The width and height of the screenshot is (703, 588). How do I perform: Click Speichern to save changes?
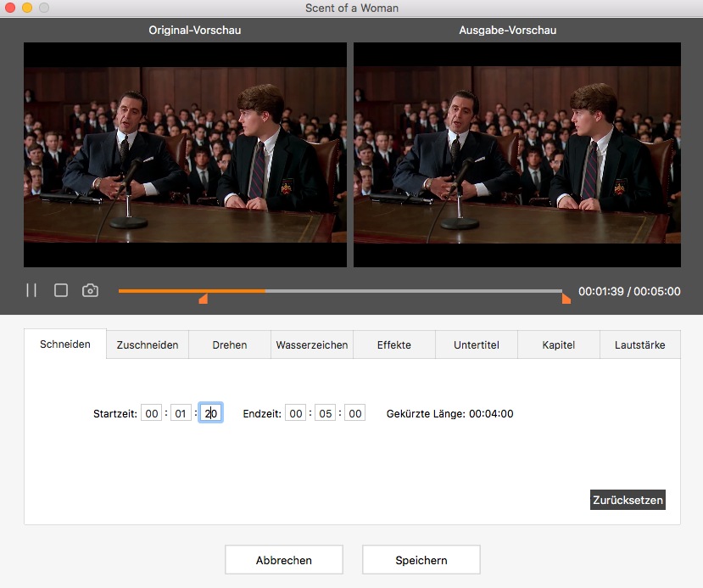421,560
